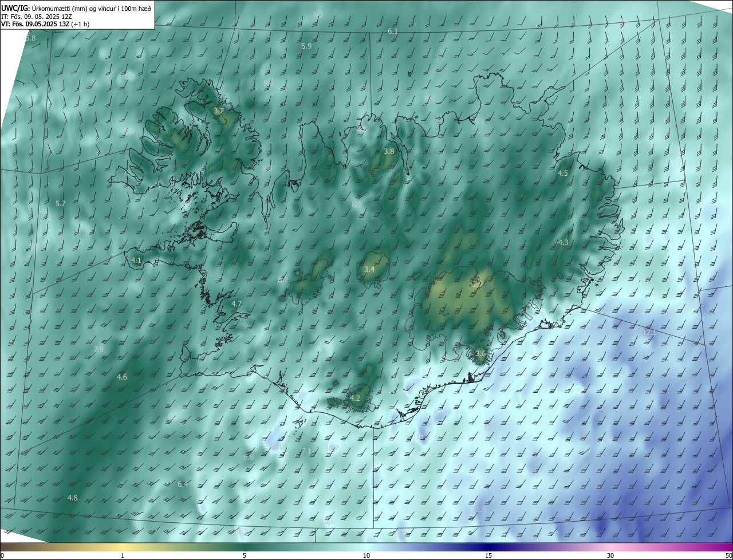Click the 5.7 map value

61,203
